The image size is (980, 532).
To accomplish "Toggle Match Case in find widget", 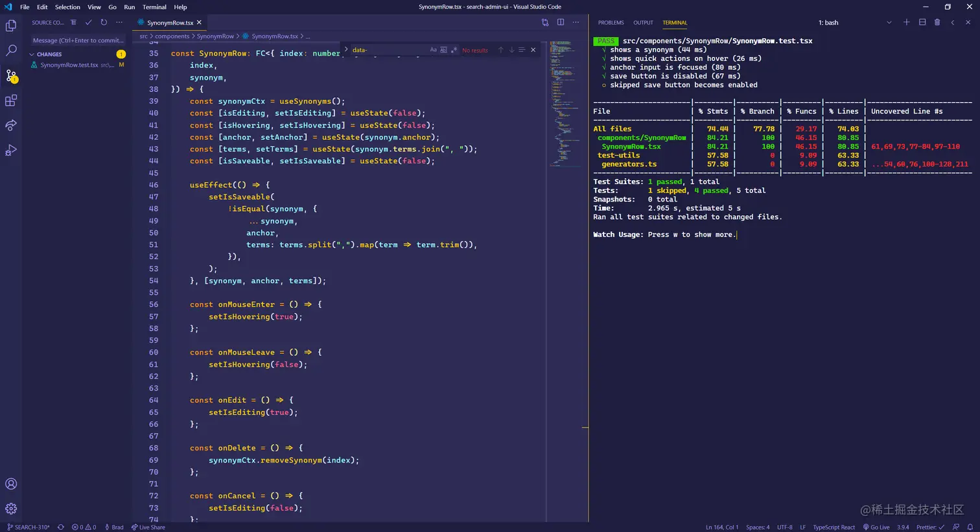I will (434, 50).
